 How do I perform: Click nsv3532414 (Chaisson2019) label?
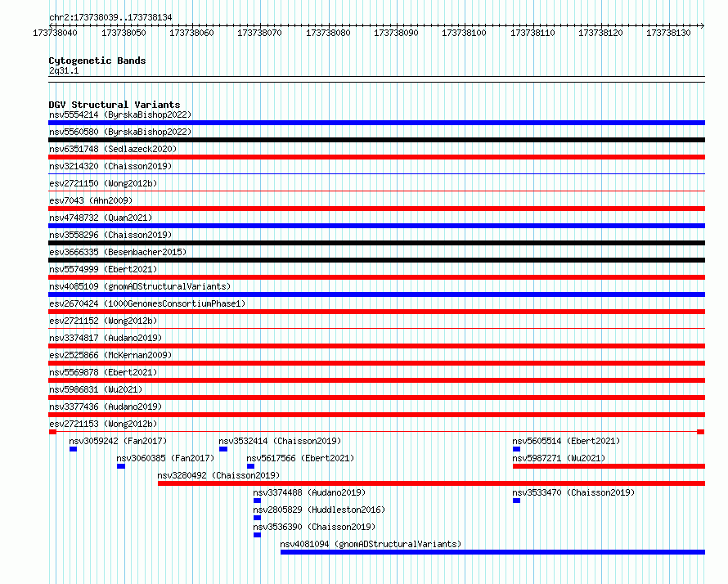(x=280, y=441)
